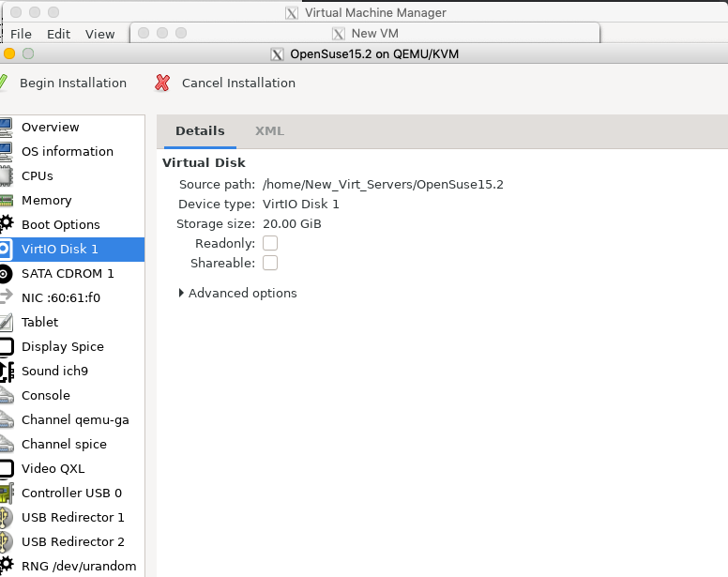Click the VirtIO Disk 1 drive icon
The height and width of the screenshot is (577, 728).
pos(5,250)
